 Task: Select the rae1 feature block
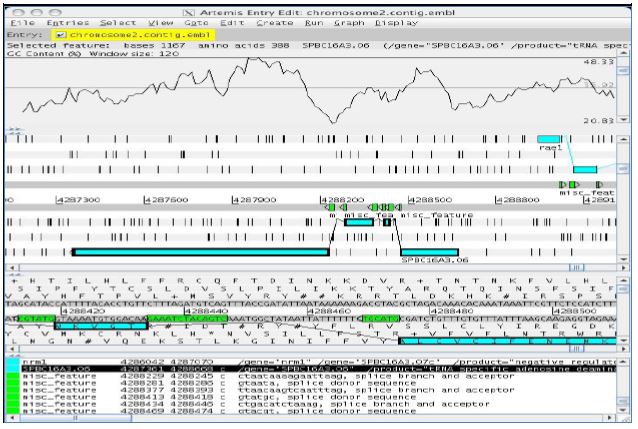click(549, 139)
